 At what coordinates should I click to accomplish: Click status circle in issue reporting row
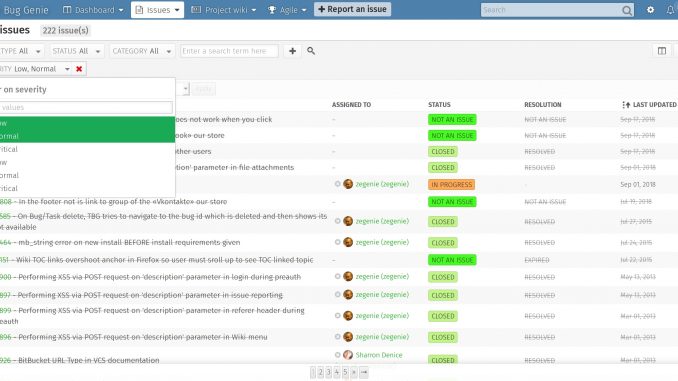[337, 295]
